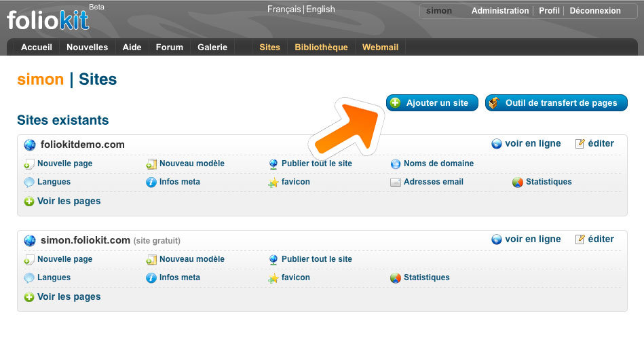The image size is (644, 346).
Task: Click éditer pencil icon for simon.foliokit.com
Action: 580,239
